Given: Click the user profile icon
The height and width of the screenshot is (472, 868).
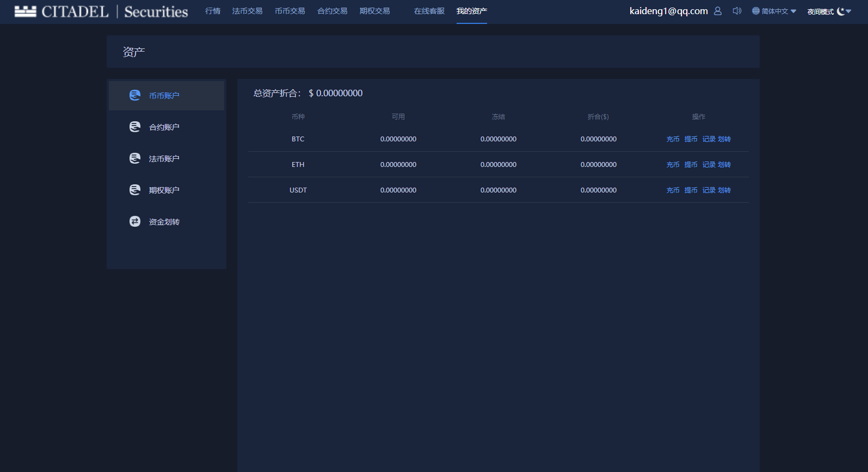Looking at the screenshot, I should pos(718,11).
